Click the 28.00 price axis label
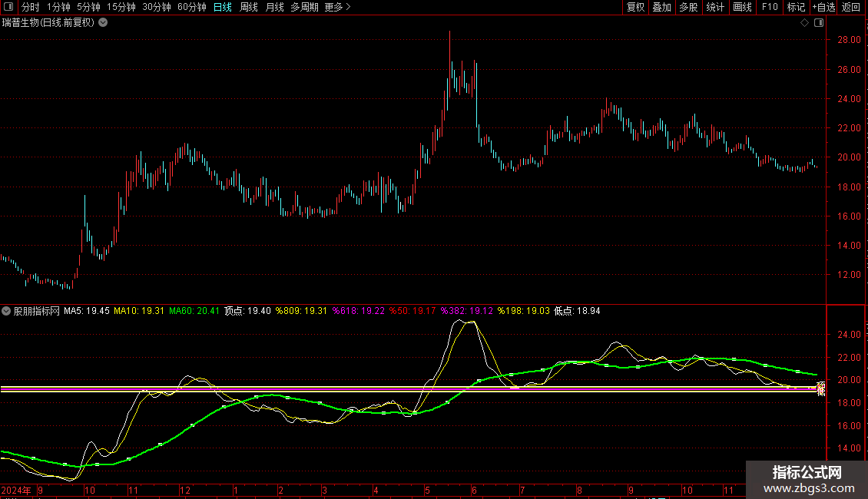 [x=849, y=40]
